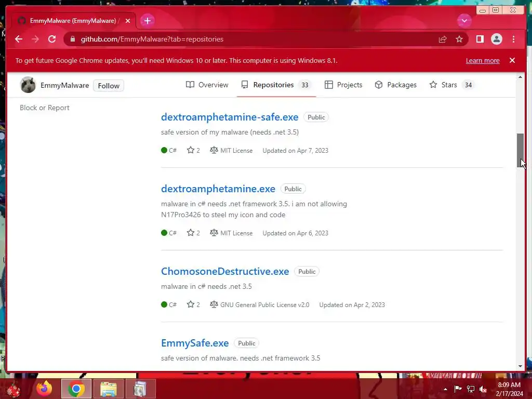
Task: Open the Packages tab
Action: pyautogui.click(x=395, y=85)
